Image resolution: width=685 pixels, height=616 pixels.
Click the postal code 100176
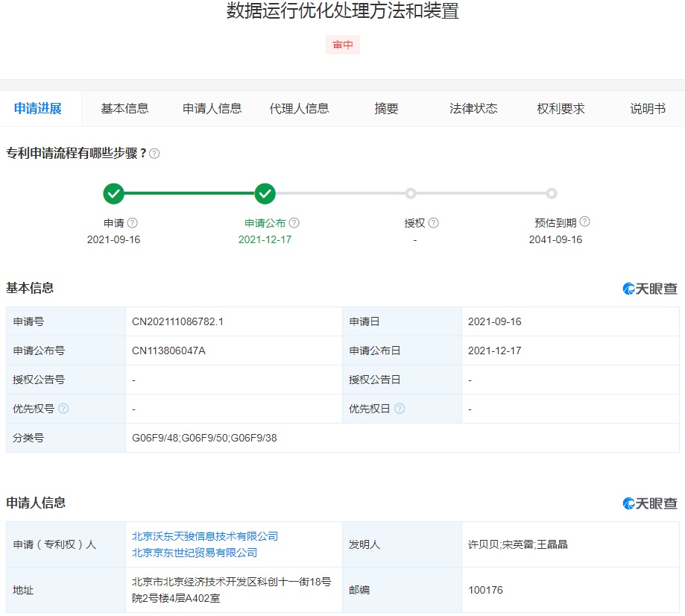click(485, 590)
